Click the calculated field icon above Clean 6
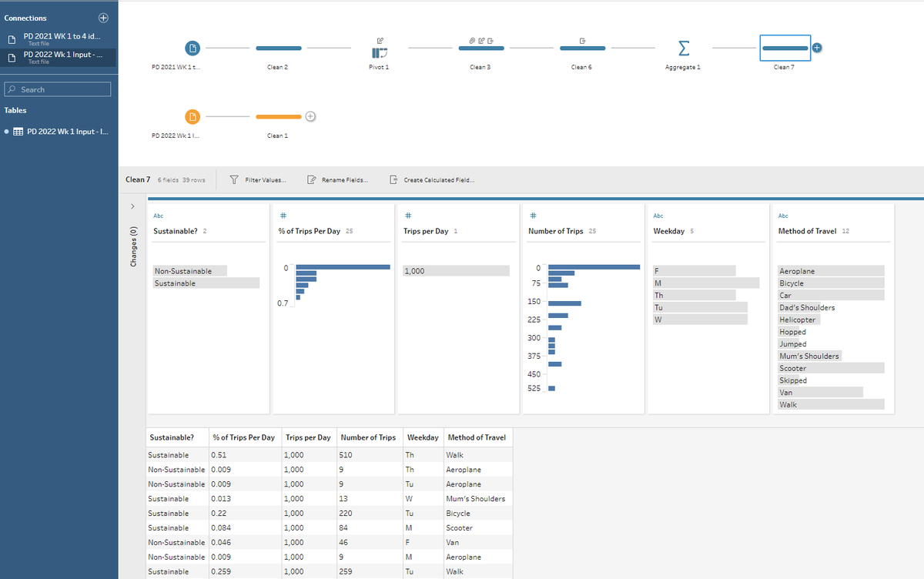Screen dimensions: 924x579 pos(583,39)
